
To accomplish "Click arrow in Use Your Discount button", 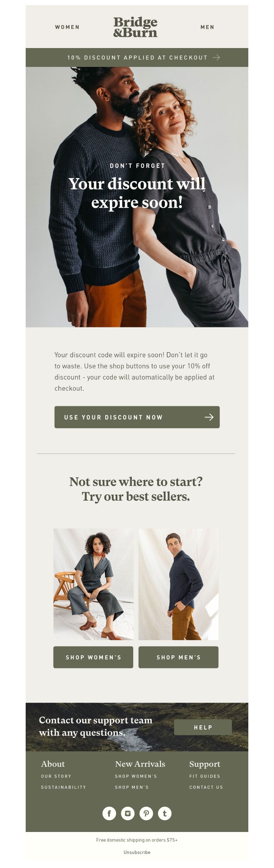I will click(209, 417).
